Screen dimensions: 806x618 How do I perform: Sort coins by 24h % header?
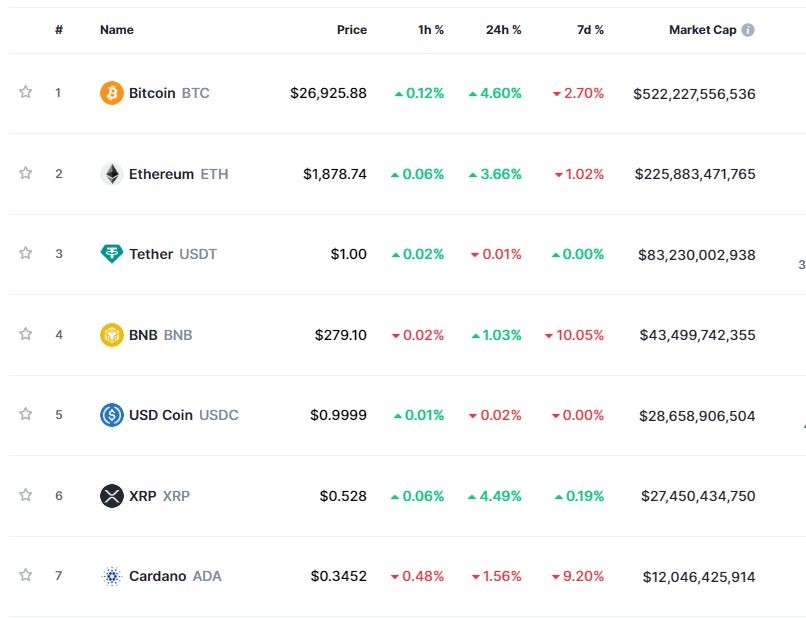pyautogui.click(x=503, y=30)
